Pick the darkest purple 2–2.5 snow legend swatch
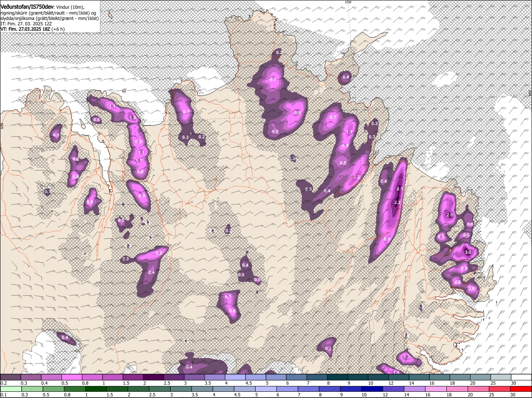 [x=153, y=377]
